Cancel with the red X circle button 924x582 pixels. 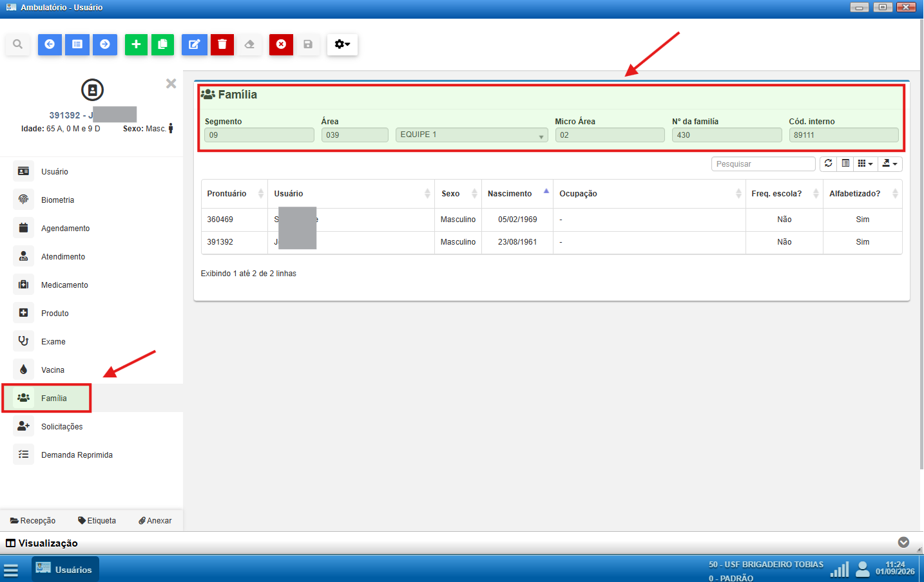(281, 44)
